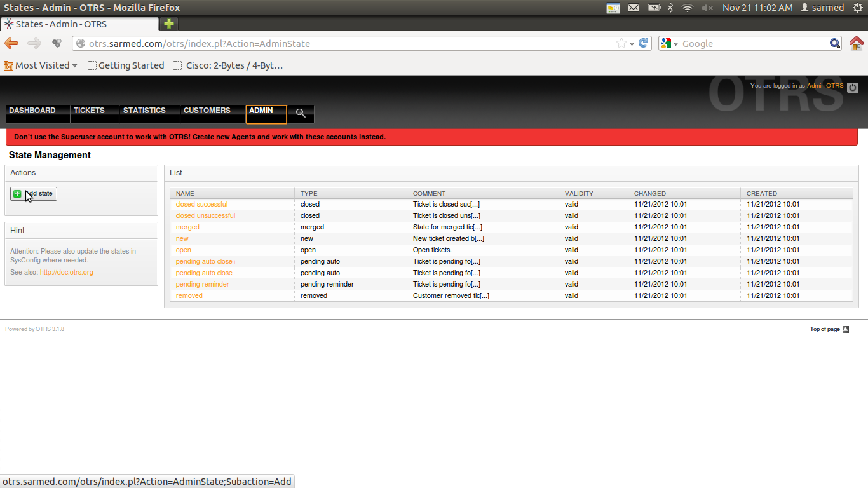
Task: Toggle the network Wi-Fi indicator menu
Action: click(687, 8)
